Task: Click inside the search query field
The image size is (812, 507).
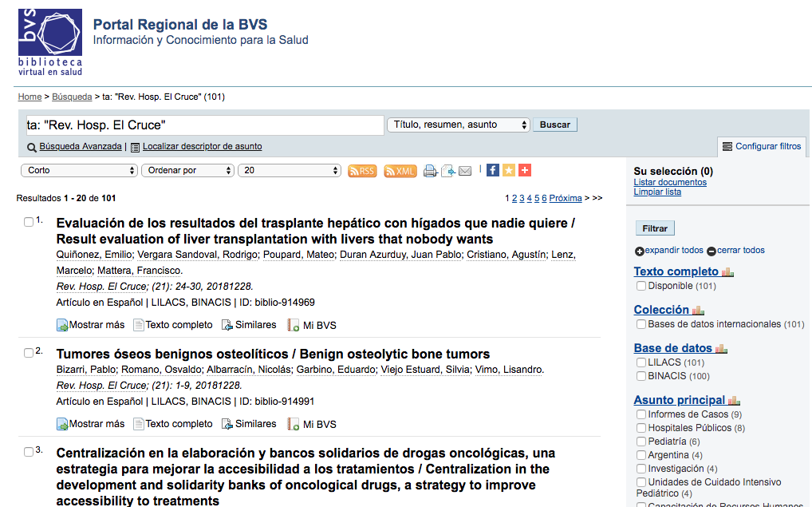Action: pyautogui.click(x=205, y=125)
